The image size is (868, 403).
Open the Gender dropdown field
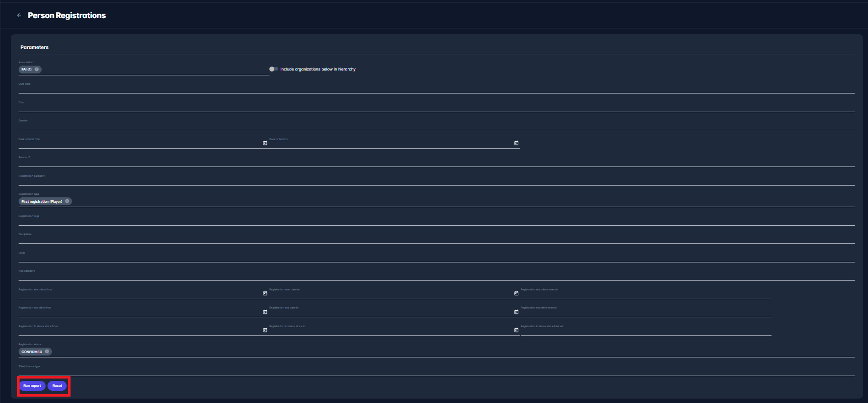tap(436, 125)
